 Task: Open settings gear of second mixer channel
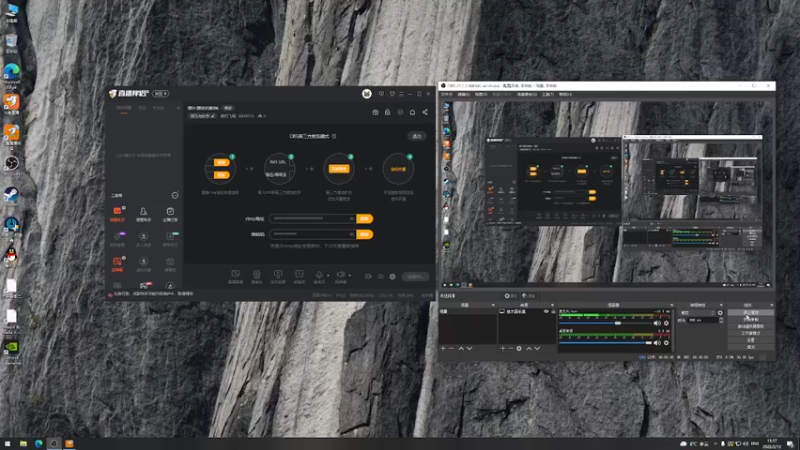coord(666,343)
